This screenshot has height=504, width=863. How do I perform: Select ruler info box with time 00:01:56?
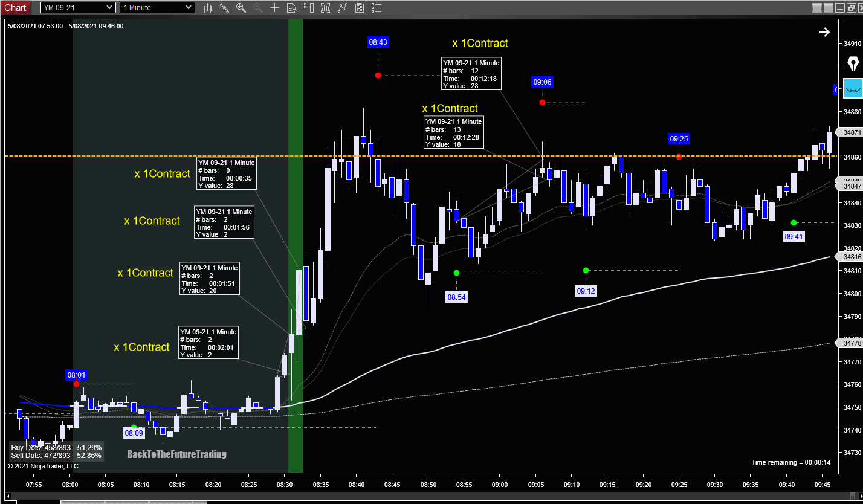click(x=224, y=223)
